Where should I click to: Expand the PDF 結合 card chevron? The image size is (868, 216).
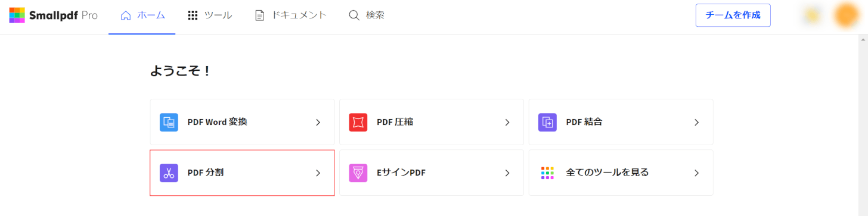[x=696, y=122]
